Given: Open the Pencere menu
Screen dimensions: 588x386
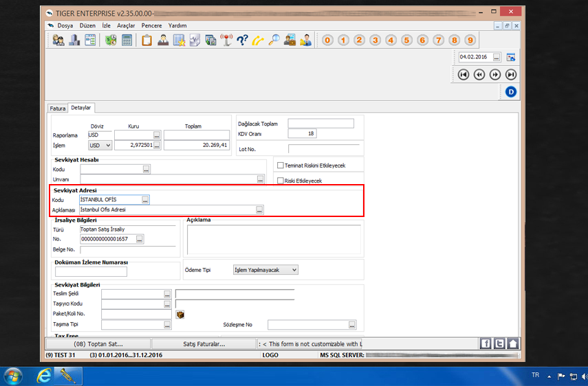Looking at the screenshot, I should [x=151, y=25].
